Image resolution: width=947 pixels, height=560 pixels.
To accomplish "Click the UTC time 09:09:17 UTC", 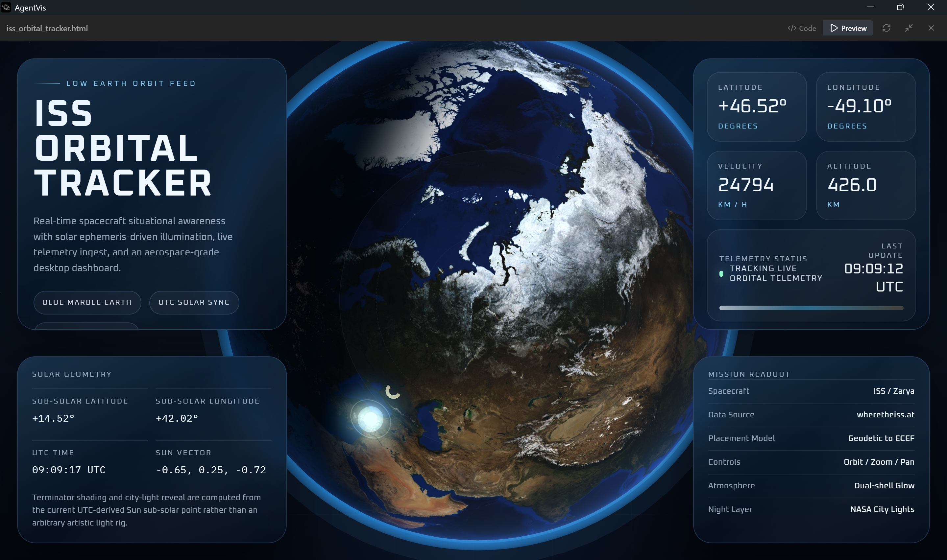I will 69,470.
